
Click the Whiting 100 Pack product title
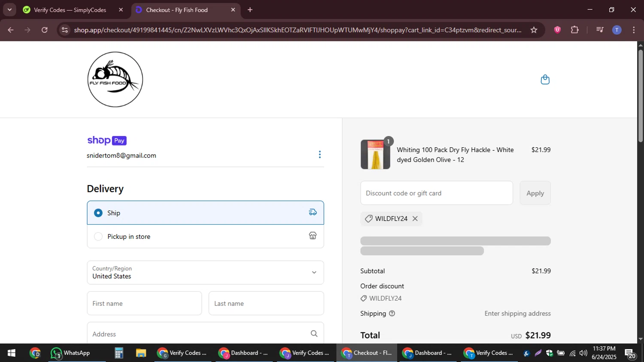(455, 155)
